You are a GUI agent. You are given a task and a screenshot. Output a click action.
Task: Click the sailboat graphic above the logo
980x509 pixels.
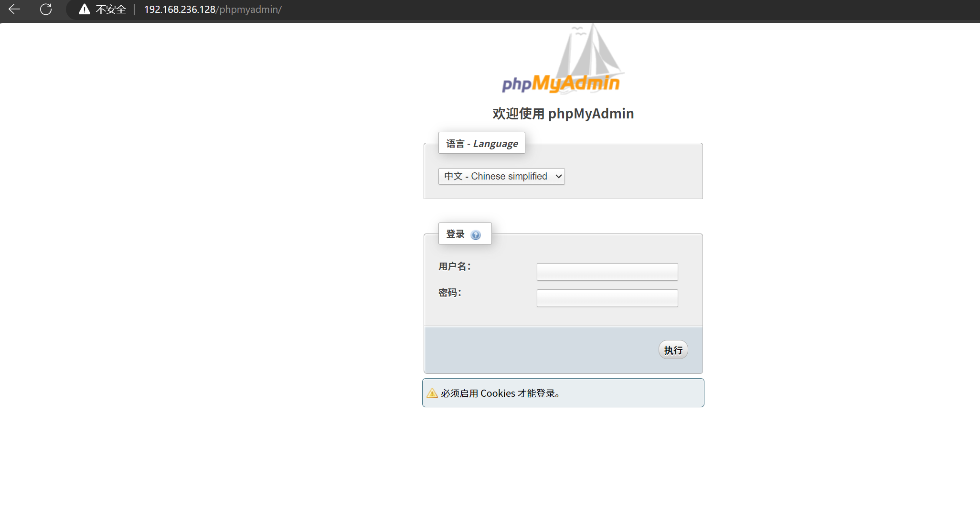click(x=590, y=50)
